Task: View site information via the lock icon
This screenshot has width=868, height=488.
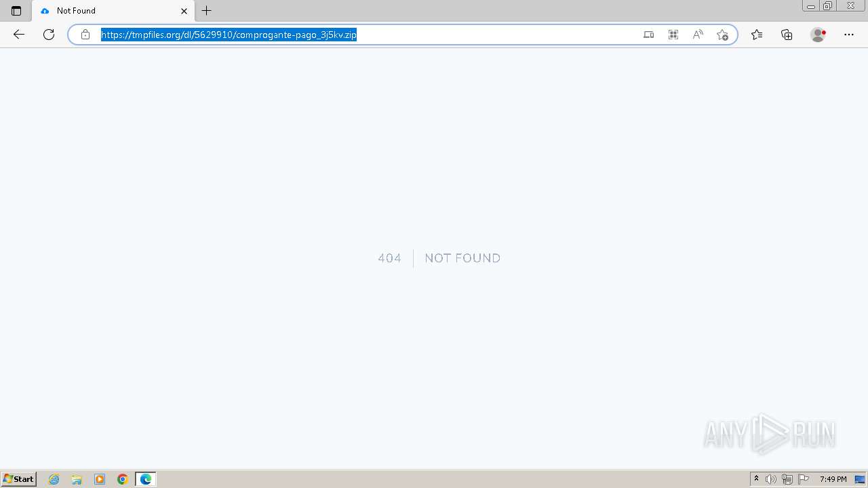Action: pos(85,35)
